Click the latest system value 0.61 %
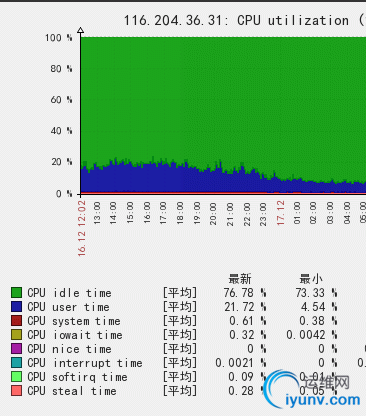Image resolution: width=366 pixels, height=416 pixels. [248, 321]
